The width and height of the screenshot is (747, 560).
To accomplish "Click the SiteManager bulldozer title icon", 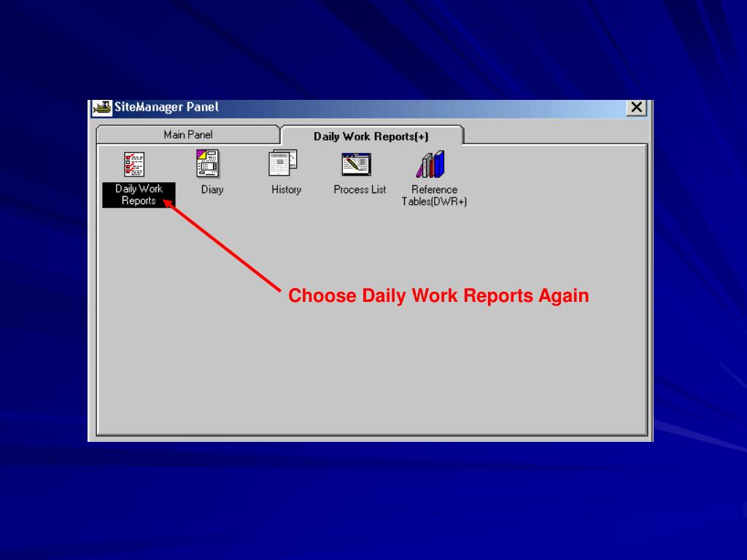I will tap(102, 108).
